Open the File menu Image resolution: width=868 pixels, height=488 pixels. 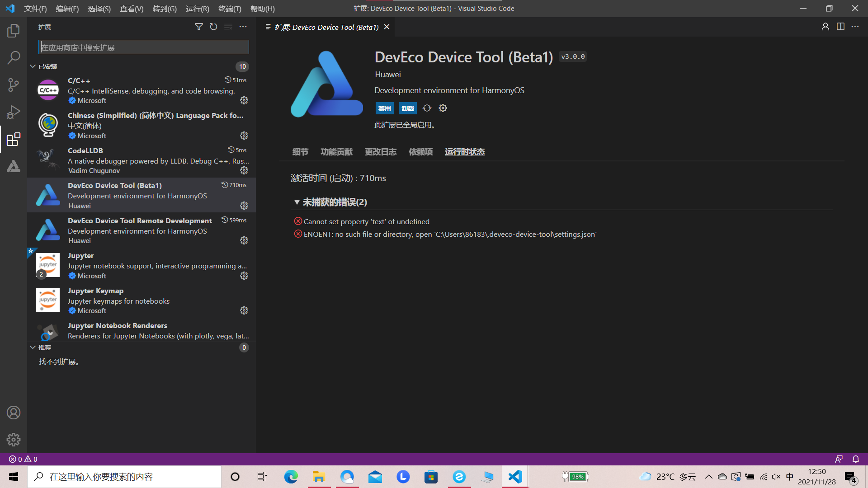tap(35, 9)
